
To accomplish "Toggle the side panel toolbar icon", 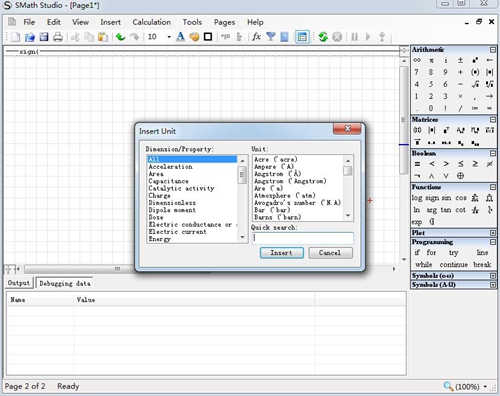I will tap(302, 37).
